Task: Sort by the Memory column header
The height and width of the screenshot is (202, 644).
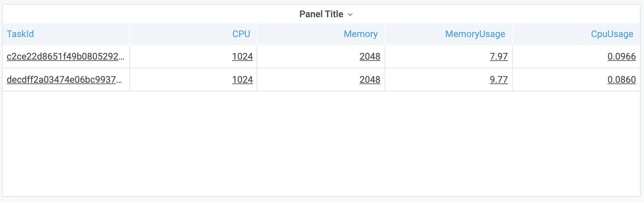Action: coord(360,34)
